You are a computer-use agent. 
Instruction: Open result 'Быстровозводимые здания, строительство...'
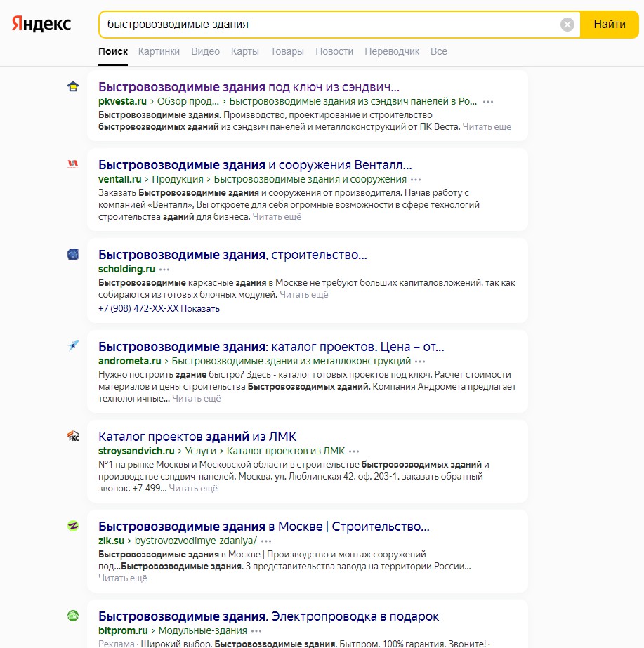(x=232, y=255)
